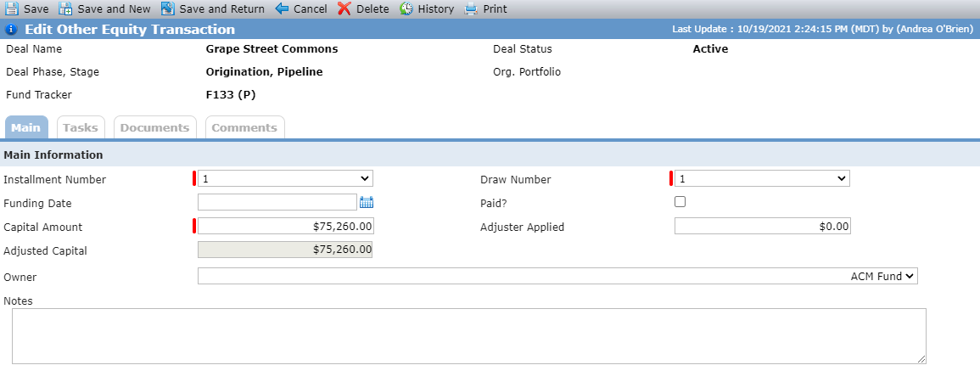This screenshot has height=382, width=980.
Task: Click the Grape Street Commons deal name
Action: (x=272, y=48)
